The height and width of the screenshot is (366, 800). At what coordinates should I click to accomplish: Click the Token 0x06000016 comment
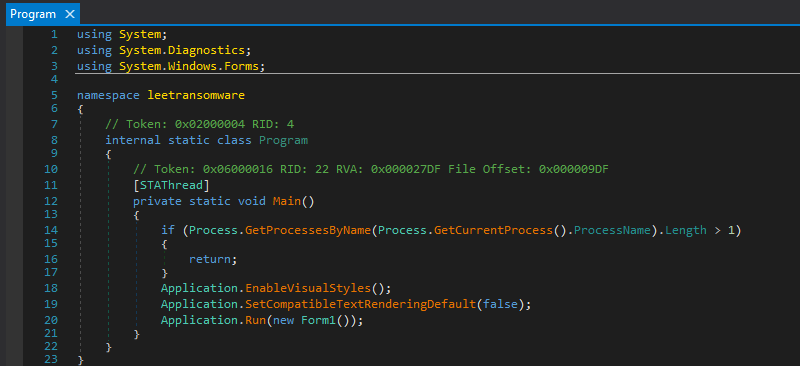click(x=371, y=169)
